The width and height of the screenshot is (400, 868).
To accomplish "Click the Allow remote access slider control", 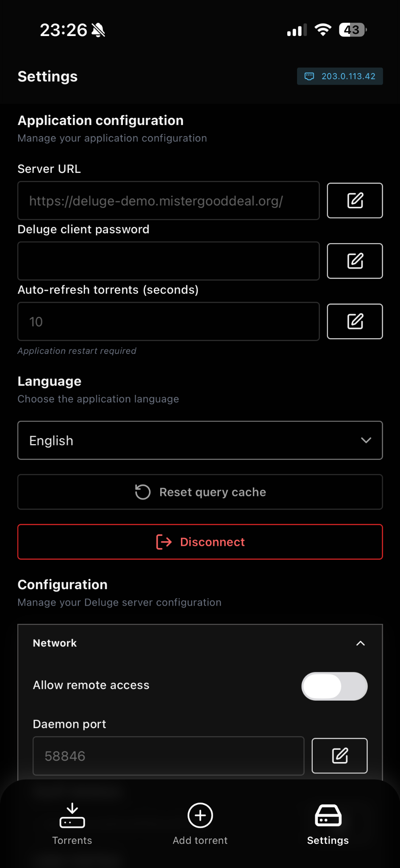I will point(334,686).
